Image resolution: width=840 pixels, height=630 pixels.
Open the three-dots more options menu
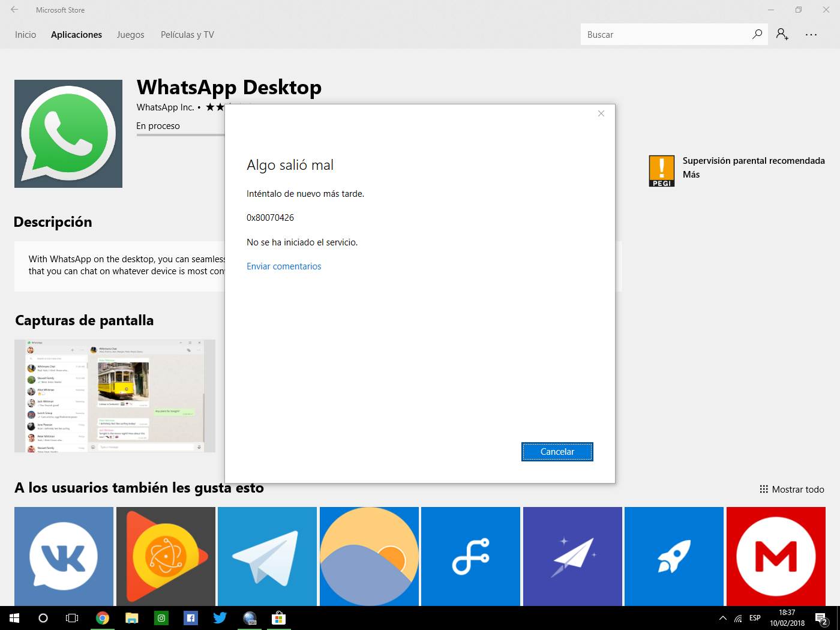pos(811,35)
